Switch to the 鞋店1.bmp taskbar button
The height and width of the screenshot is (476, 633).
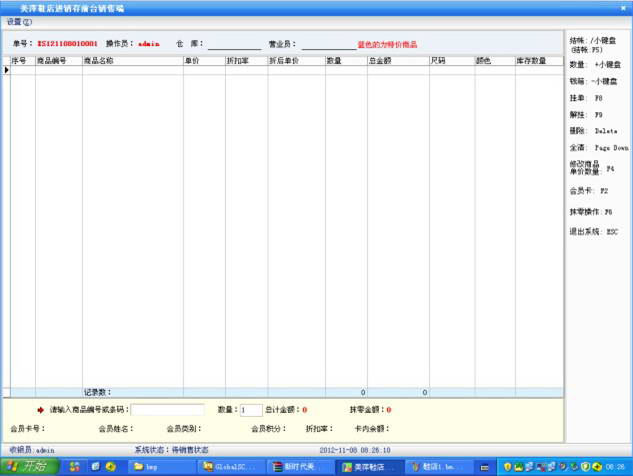pyautogui.click(x=439, y=467)
